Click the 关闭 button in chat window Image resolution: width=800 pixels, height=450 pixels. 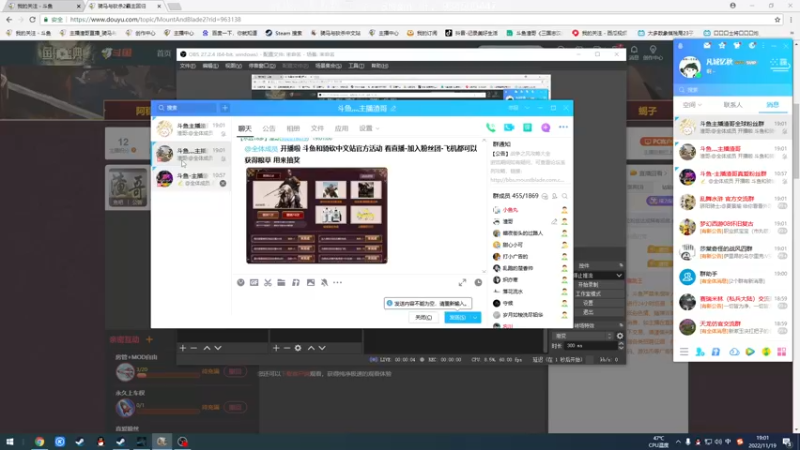(x=423, y=317)
